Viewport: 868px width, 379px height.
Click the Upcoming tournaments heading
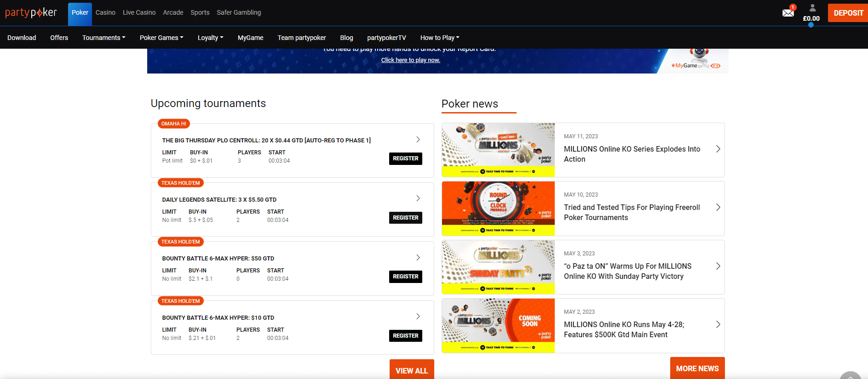click(x=208, y=103)
